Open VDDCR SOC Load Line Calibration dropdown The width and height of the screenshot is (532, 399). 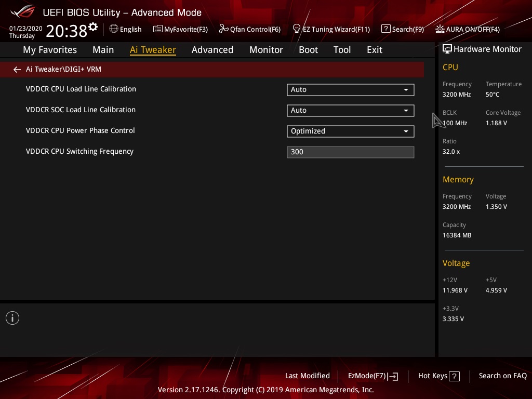(x=351, y=111)
